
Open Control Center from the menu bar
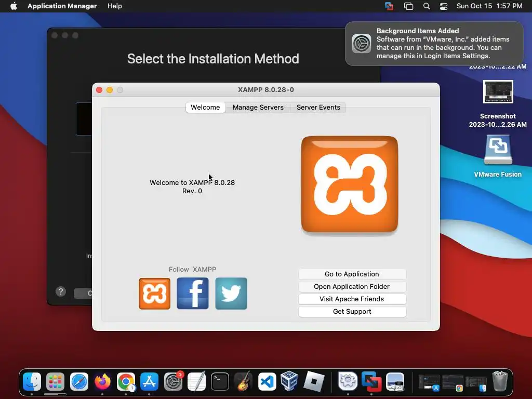pos(444,6)
